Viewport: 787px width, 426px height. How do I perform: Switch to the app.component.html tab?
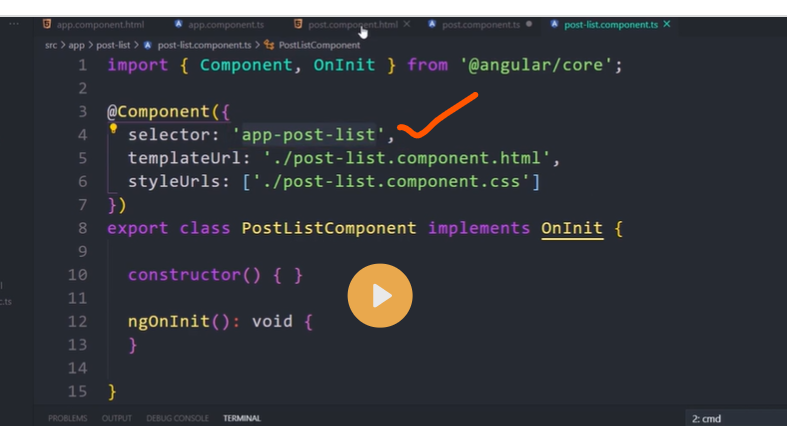click(x=100, y=23)
